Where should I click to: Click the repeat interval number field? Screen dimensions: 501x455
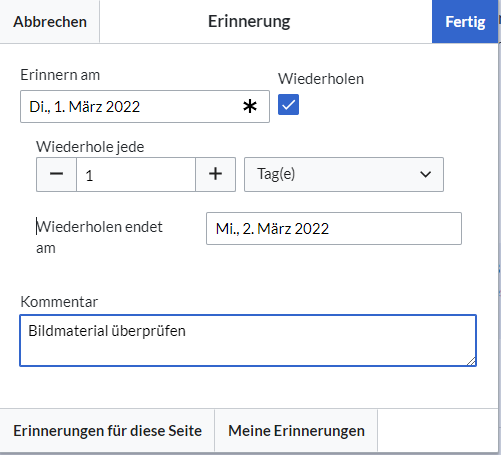click(136, 174)
